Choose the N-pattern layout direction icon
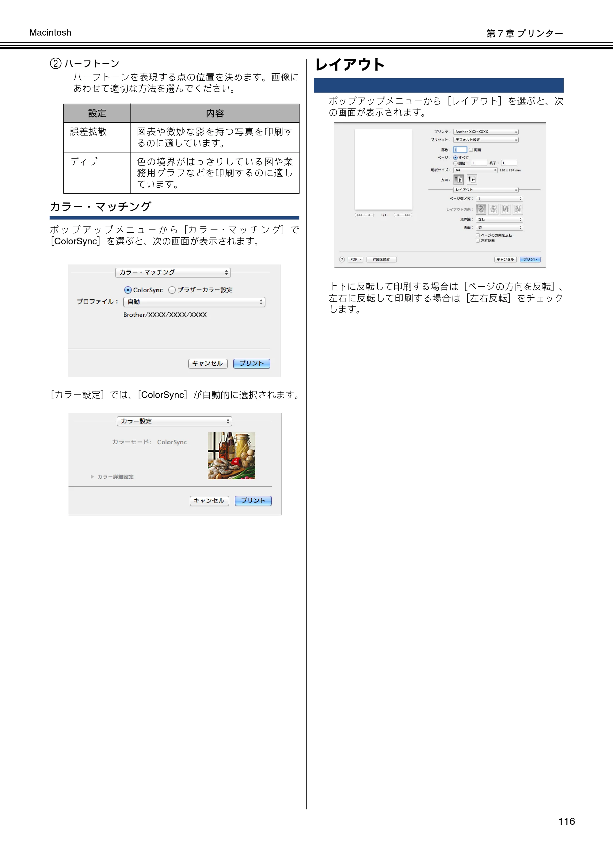The width and height of the screenshot is (613, 868). pyautogui.click(x=518, y=209)
